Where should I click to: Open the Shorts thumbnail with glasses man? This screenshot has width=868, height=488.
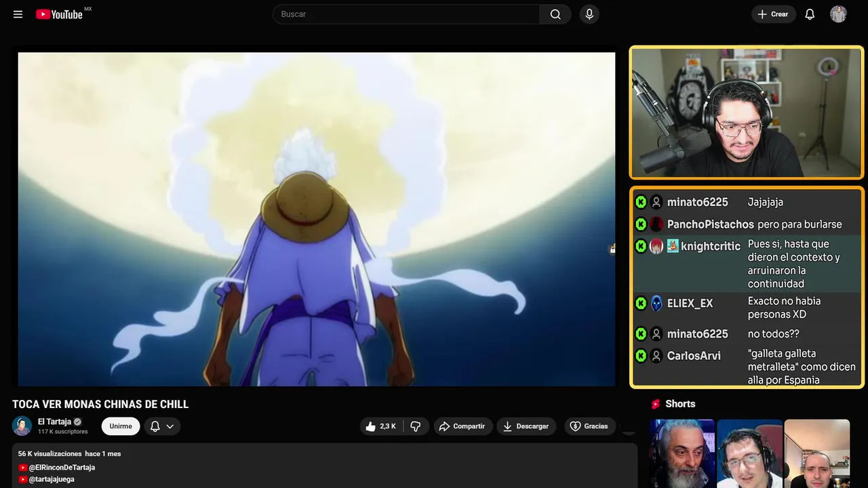point(749,453)
